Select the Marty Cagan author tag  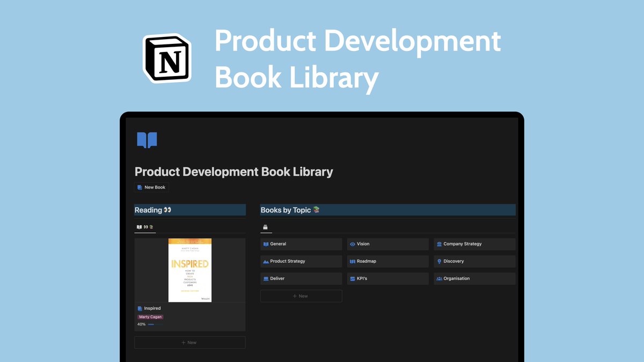click(150, 317)
